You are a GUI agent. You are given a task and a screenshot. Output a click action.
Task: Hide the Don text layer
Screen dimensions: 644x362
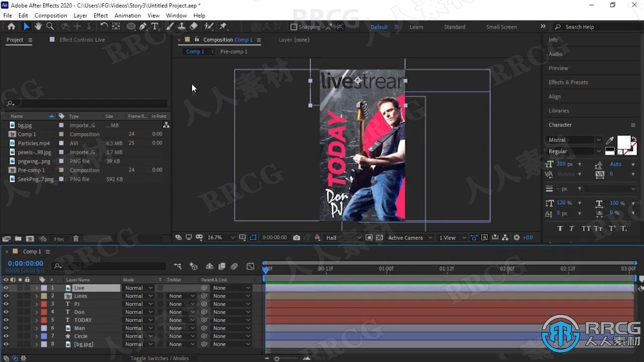pyautogui.click(x=6, y=312)
